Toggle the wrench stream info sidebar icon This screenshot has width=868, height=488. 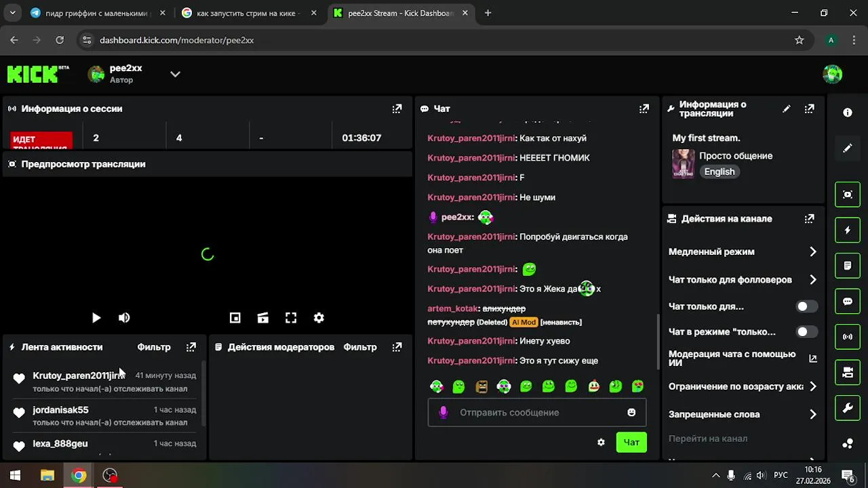(x=848, y=407)
